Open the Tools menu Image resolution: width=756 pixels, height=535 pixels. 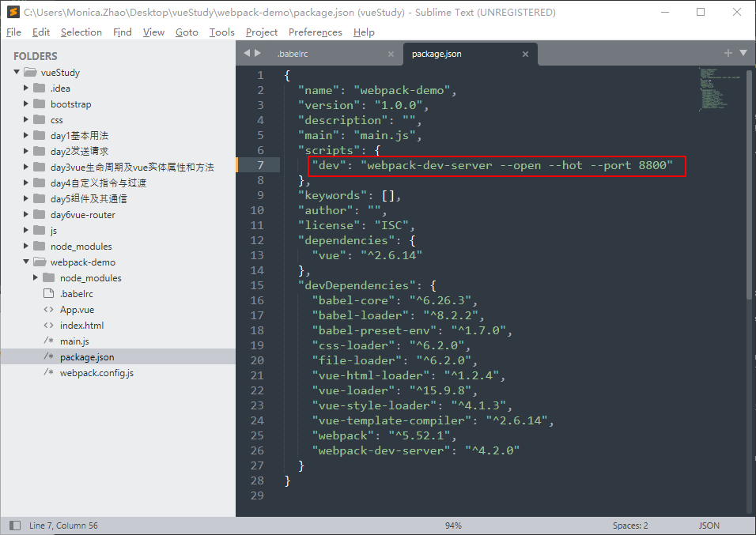tap(221, 32)
